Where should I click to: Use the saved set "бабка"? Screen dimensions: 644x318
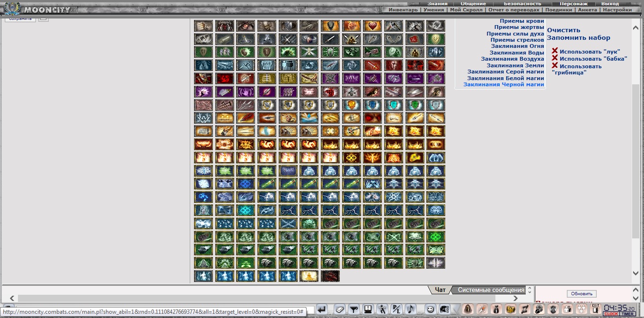[x=593, y=59]
